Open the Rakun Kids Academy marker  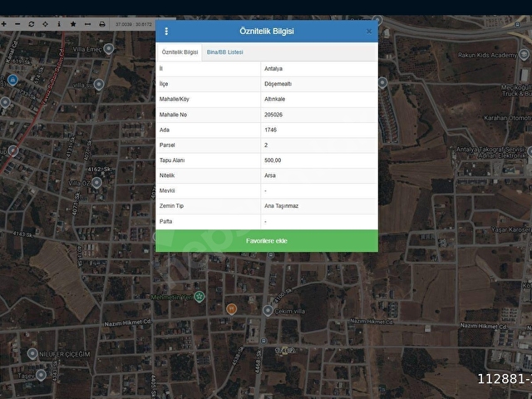click(x=524, y=54)
